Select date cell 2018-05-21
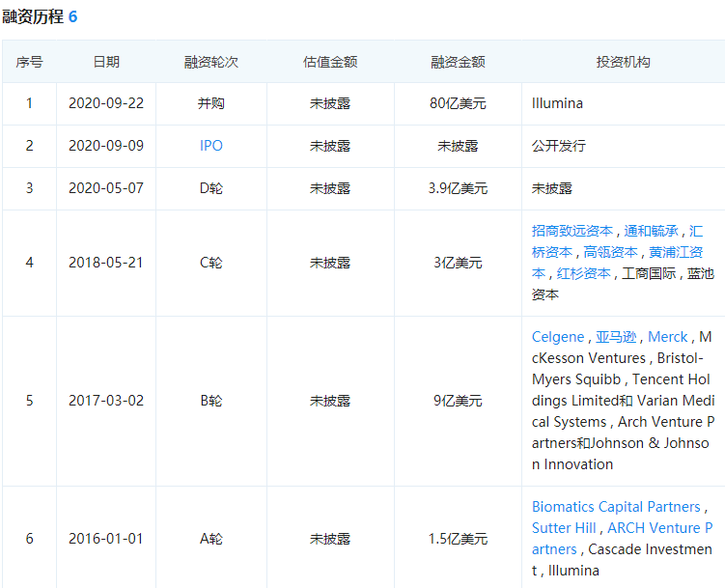The image size is (725, 588). [106, 263]
